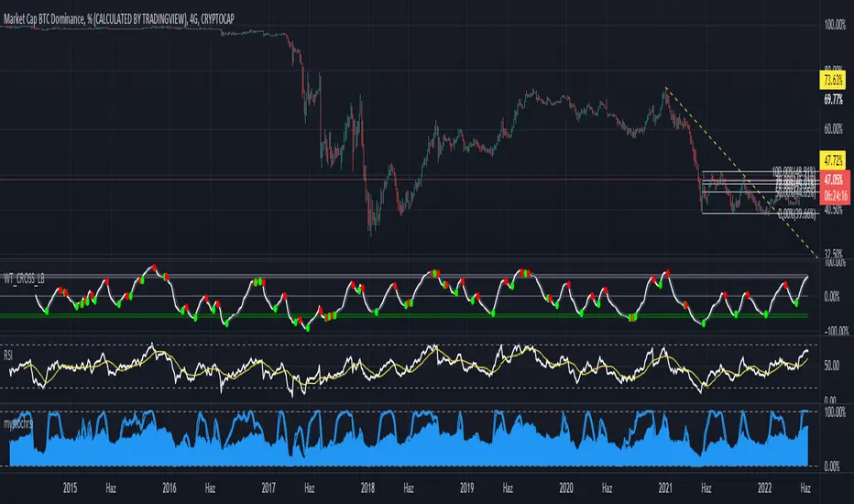
Task: Click the yellow 73.63% price label
Action: click(833, 81)
